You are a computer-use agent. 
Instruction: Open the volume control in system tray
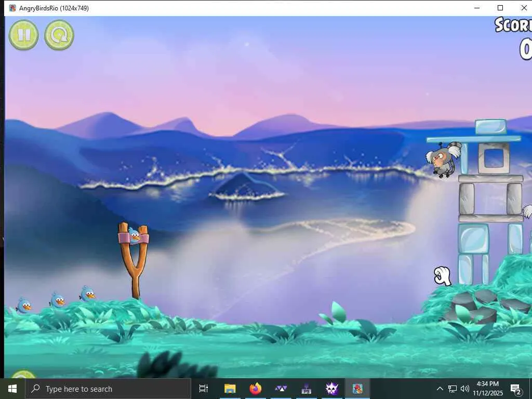tap(465, 389)
